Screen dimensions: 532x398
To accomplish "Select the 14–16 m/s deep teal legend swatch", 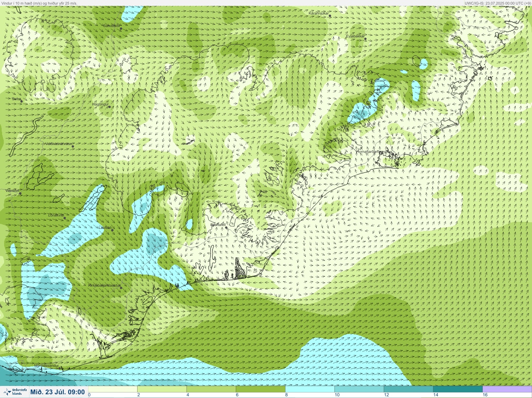I will click(x=458, y=389).
